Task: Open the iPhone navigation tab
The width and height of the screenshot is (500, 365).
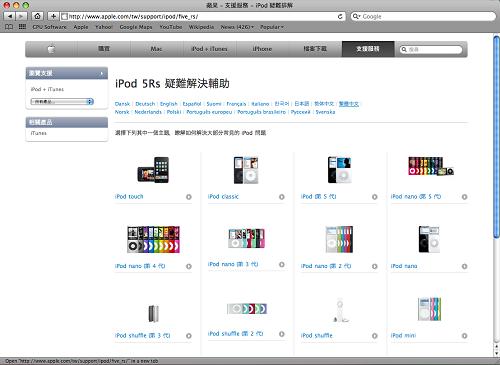Action: [262, 49]
